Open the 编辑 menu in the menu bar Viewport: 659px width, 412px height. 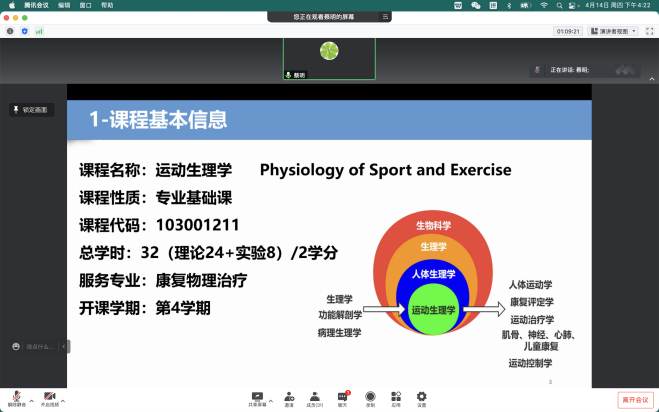64,5
